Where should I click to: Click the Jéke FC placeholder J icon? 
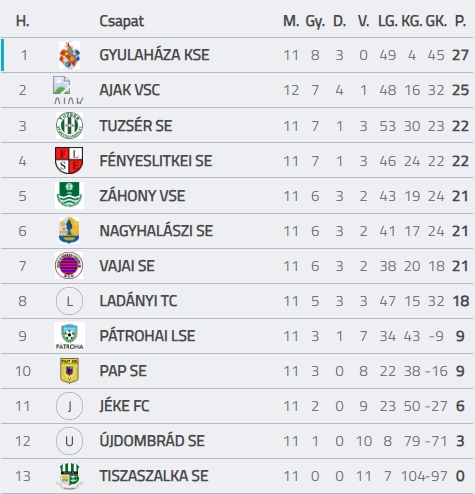click(x=69, y=406)
